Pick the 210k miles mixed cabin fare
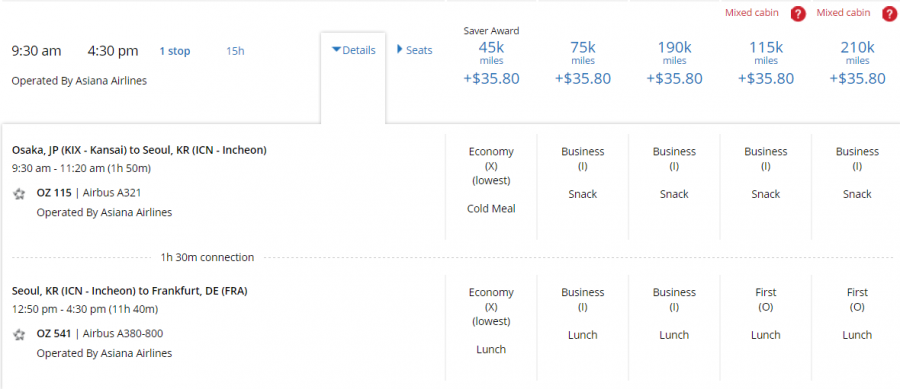This screenshot has width=900, height=389. coord(858,63)
